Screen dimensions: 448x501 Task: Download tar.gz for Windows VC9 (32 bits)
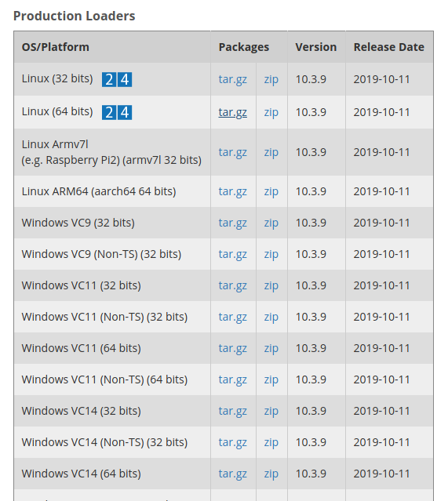[x=233, y=223]
